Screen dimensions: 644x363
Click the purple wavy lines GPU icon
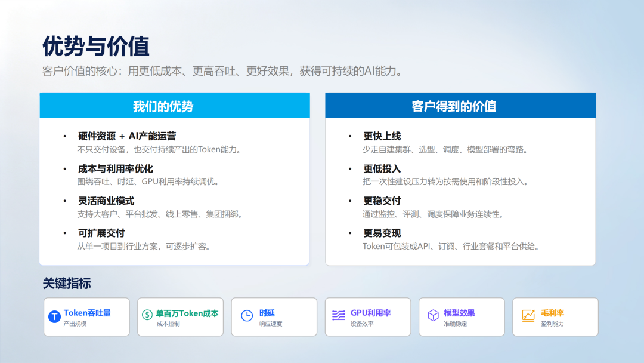click(x=339, y=315)
